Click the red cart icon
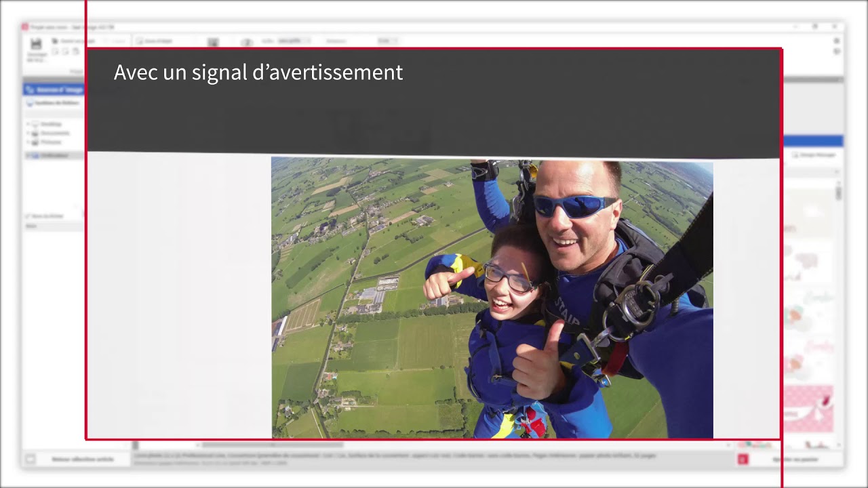Screen dimensions: 868x488 tap(743, 460)
